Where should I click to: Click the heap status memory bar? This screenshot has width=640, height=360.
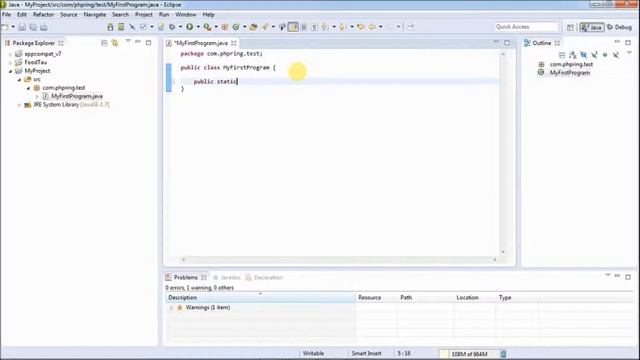[469, 354]
